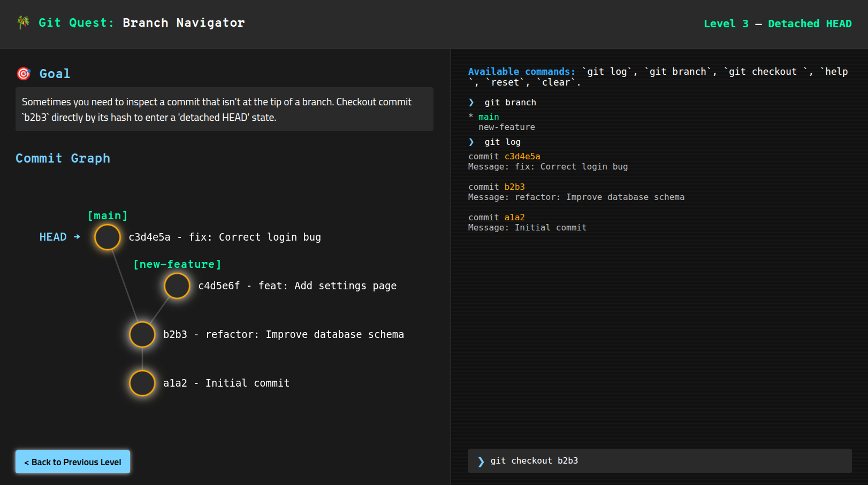Click the c3d4e5a hash in terminal log
Image resolution: width=868 pixels, height=485 pixels.
[x=522, y=157]
